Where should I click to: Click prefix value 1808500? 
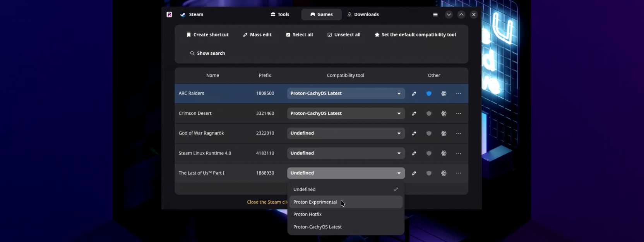[265, 93]
